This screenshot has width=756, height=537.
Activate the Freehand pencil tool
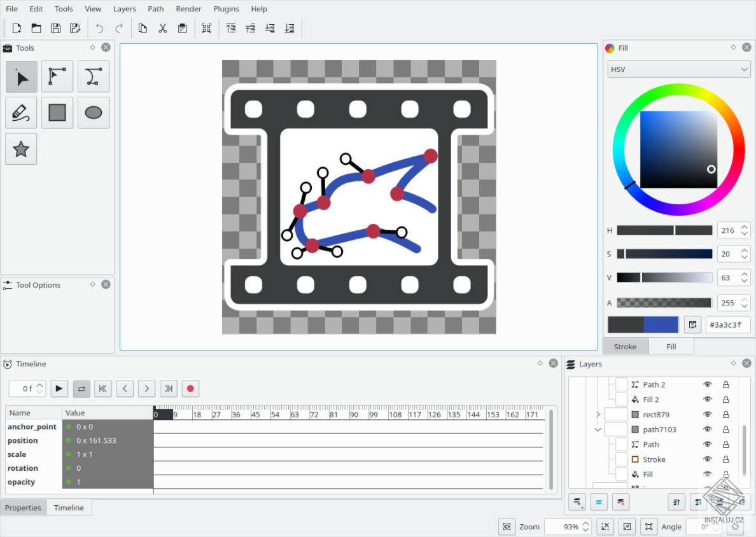pyautogui.click(x=22, y=113)
